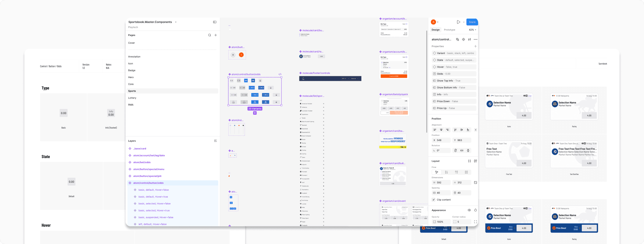This screenshot has width=644, height=244.
Task: Add a new property with plus icon
Action: pos(475,46)
